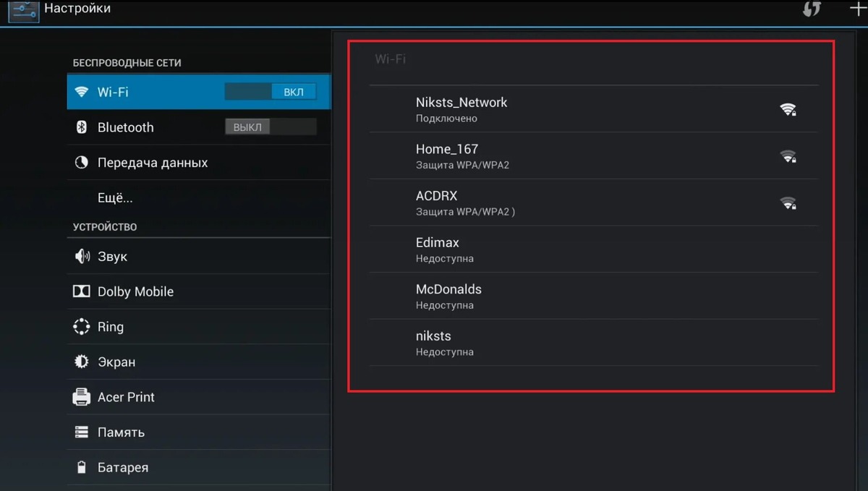Image resolution: width=868 pixels, height=491 pixels.
Task: Add a network with the plus icon
Action: pyautogui.click(x=857, y=9)
